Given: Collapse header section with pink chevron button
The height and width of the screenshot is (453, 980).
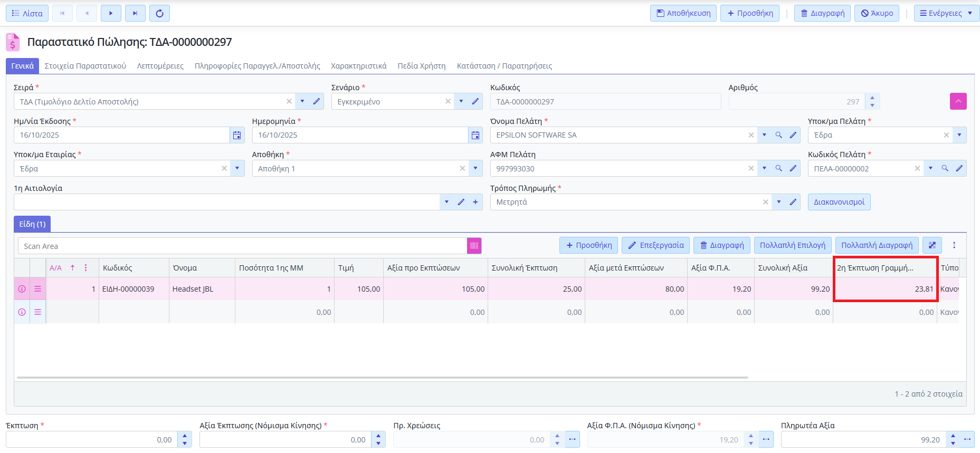Looking at the screenshot, I should coord(958,101).
